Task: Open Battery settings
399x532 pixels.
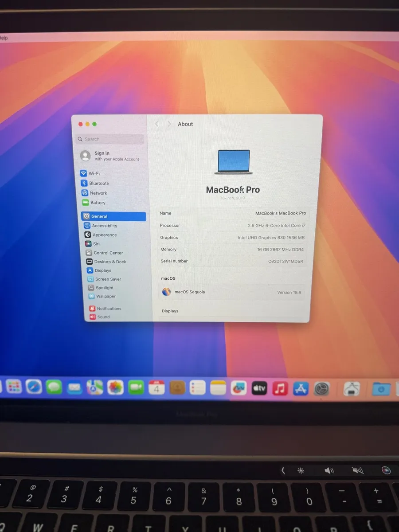Action: pyautogui.click(x=97, y=203)
